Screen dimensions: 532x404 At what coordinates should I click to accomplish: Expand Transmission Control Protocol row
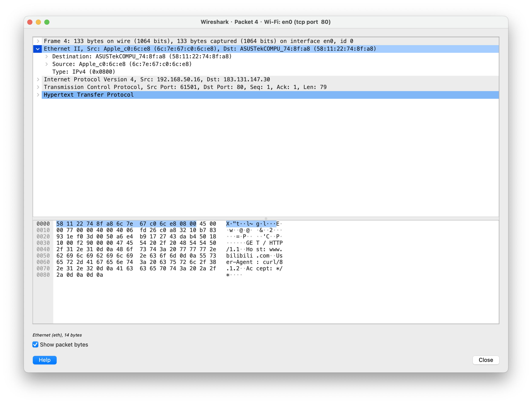point(38,87)
